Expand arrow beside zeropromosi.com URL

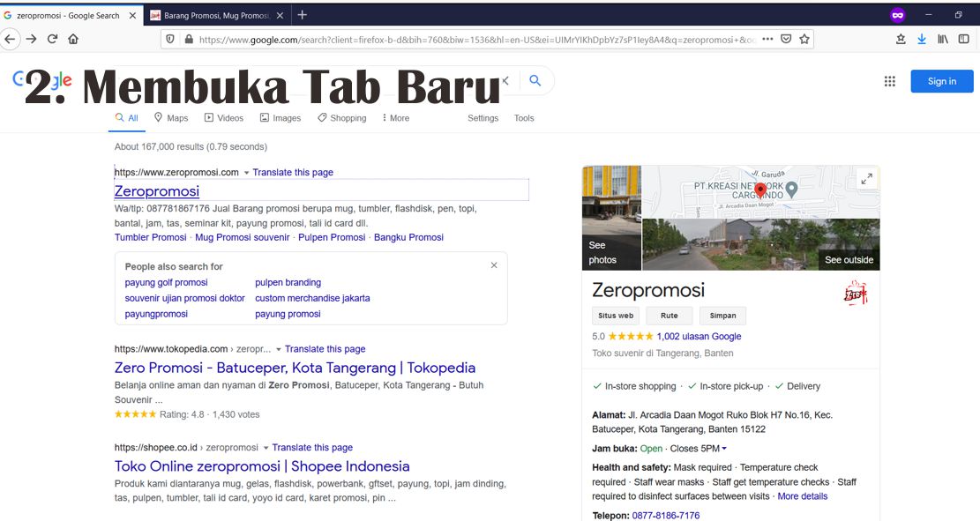point(246,173)
